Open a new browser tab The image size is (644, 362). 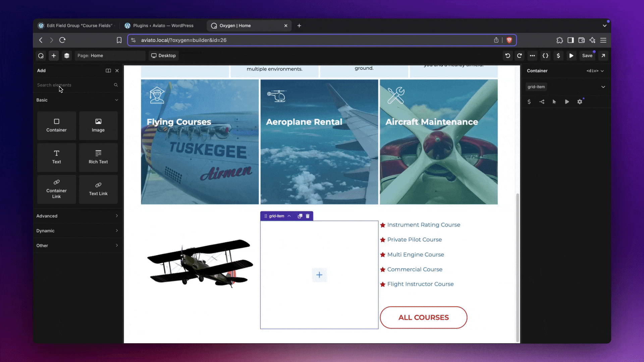click(x=299, y=25)
